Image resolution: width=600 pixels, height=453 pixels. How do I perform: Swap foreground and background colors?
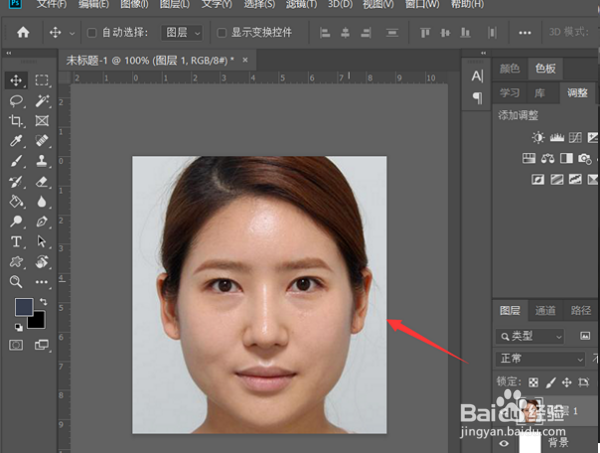[43, 302]
